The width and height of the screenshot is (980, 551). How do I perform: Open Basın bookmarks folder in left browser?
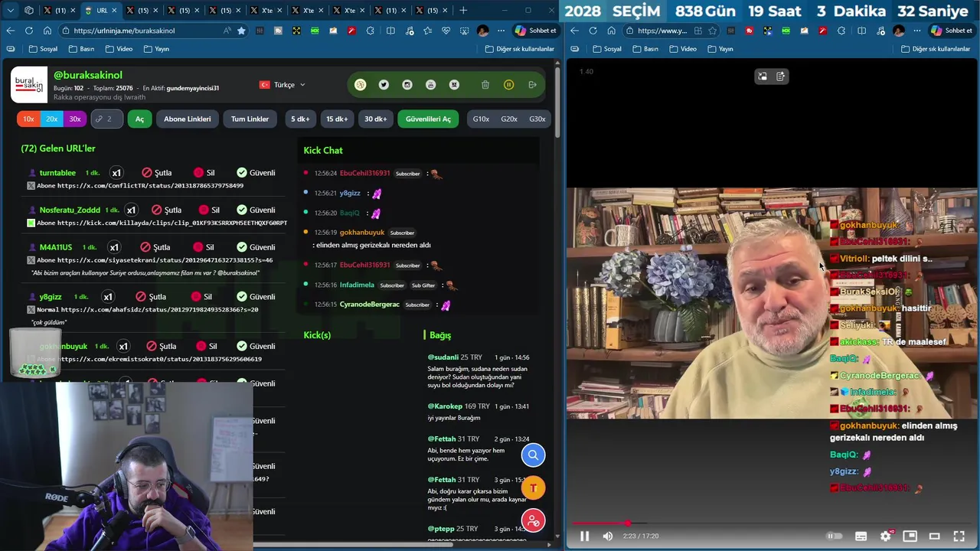81,49
